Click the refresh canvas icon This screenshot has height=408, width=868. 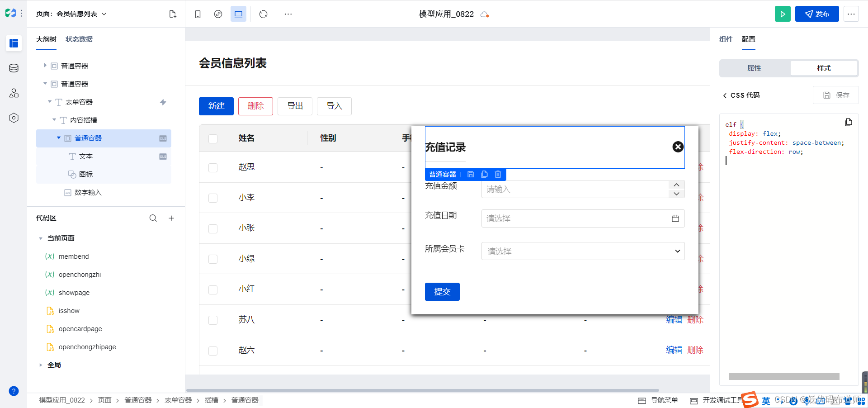[264, 14]
